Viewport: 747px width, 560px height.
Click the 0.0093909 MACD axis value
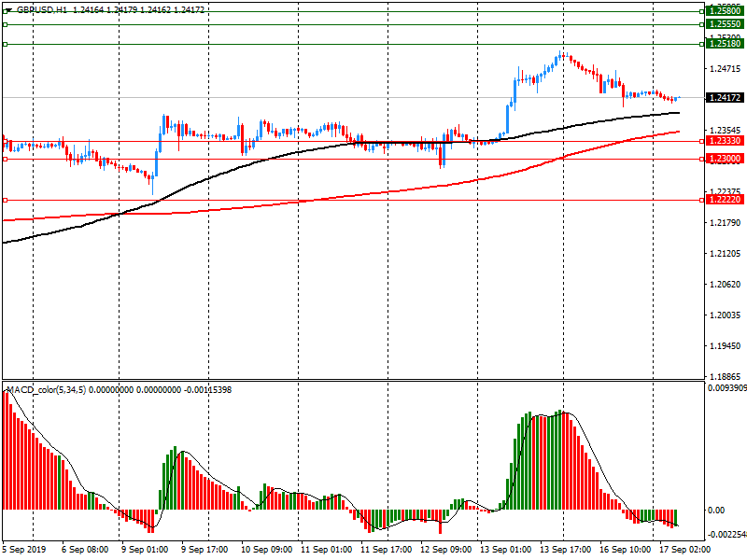coord(727,388)
